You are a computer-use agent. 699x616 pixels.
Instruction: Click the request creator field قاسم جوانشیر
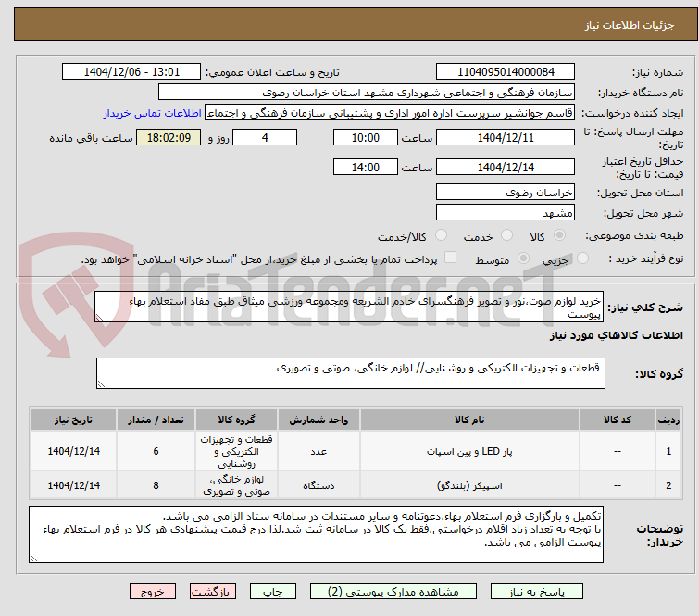coord(389,113)
